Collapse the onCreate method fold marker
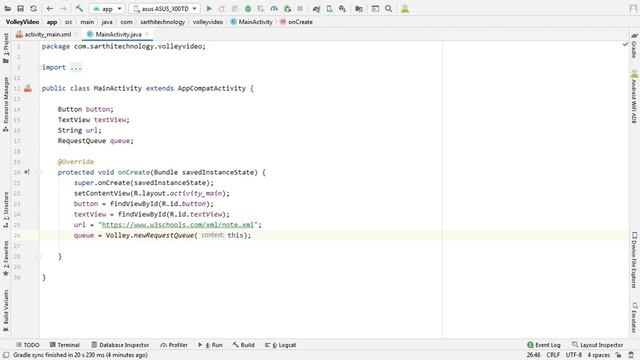The width and height of the screenshot is (640, 360). pos(40,172)
